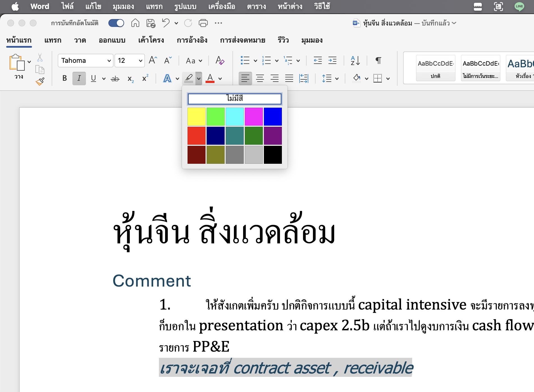Select the ไม่มีสี no color button
The width and height of the screenshot is (534, 392).
tap(235, 99)
